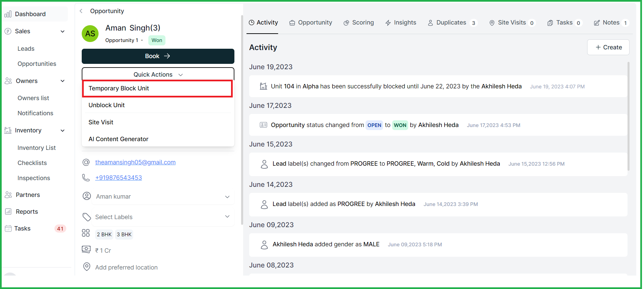Click the phone icon beside the number
Image resolution: width=644 pixels, height=289 pixels.
pos(86,178)
